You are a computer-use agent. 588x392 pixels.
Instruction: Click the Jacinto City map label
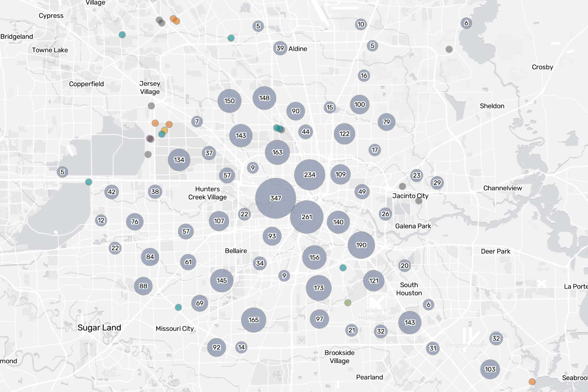(410, 196)
